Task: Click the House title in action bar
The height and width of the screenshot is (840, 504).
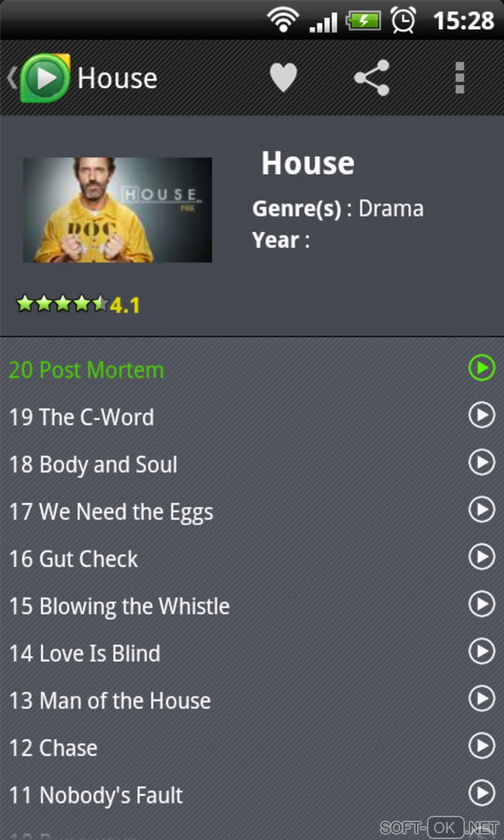Action: [118, 78]
